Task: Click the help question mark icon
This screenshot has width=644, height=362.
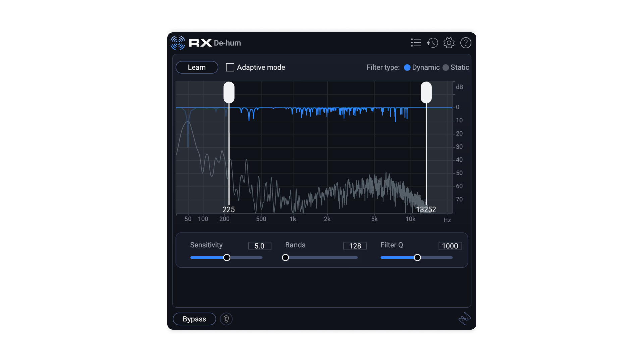Action: click(x=466, y=43)
